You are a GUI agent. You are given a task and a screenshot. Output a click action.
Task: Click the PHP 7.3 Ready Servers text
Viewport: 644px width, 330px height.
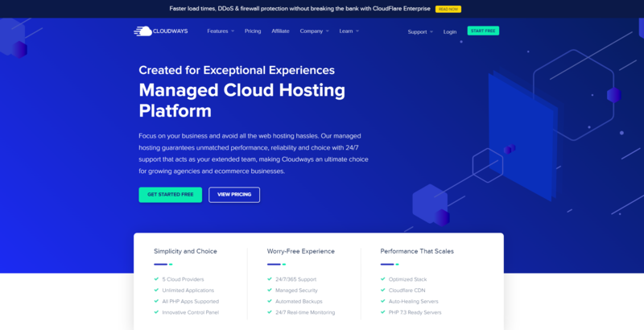point(415,313)
